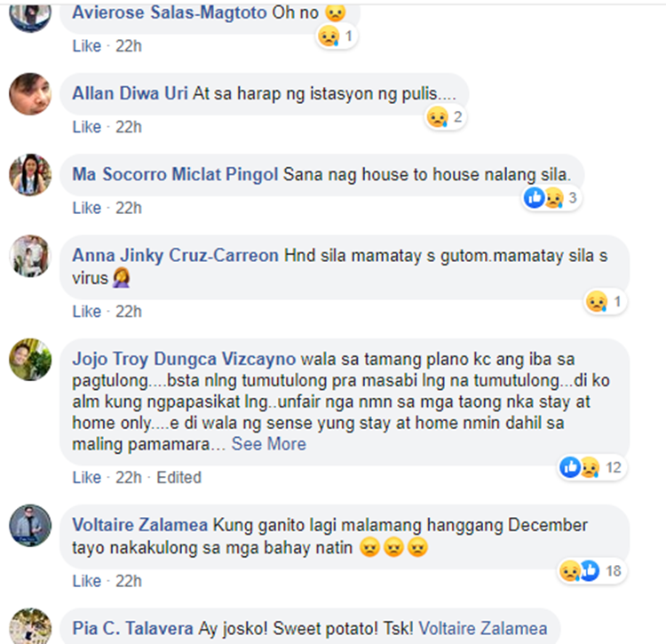This screenshot has height=644, width=666.
Task: Open the 12 reactions on Jojo Troy's comment
Action: [x=591, y=468]
